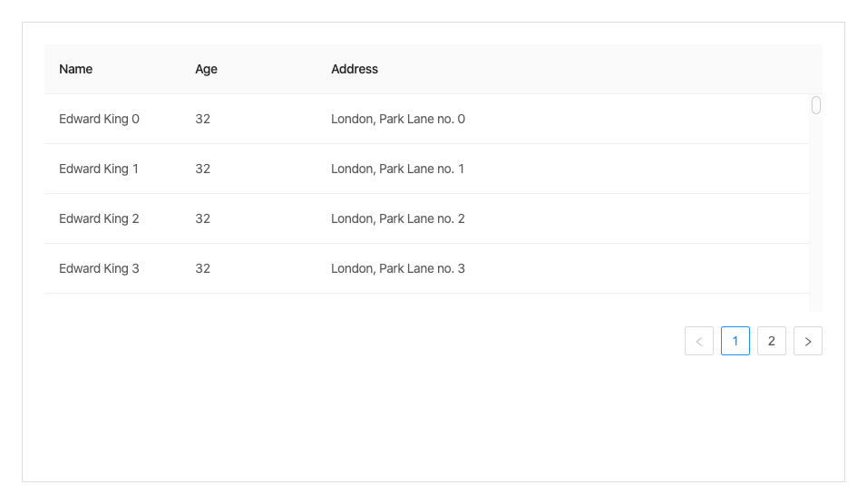Click the previous page arrow icon
867x504 pixels.
(698, 341)
